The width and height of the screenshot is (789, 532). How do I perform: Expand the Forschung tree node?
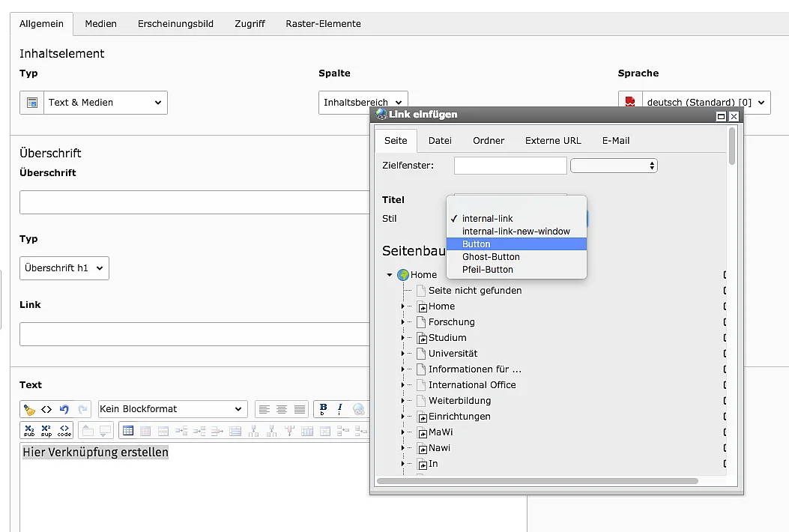pos(402,322)
